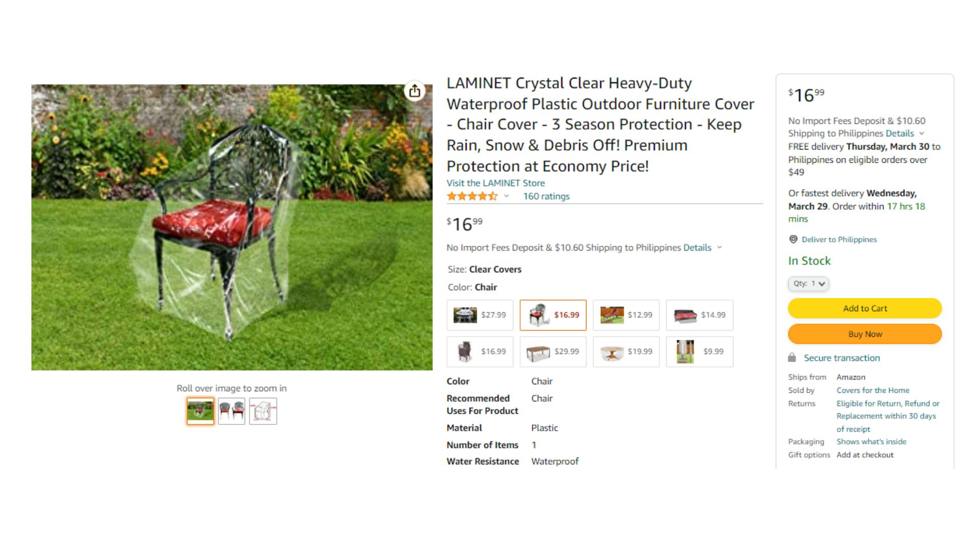Screen dimensions: 980x551
Task: Choose the $14.99 cushion cover variant
Action: coord(699,315)
